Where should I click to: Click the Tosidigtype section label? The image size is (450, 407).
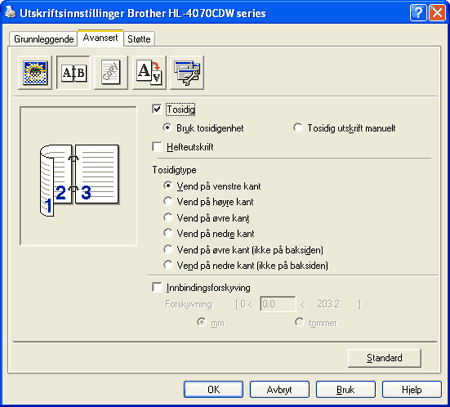tap(174, 170)
